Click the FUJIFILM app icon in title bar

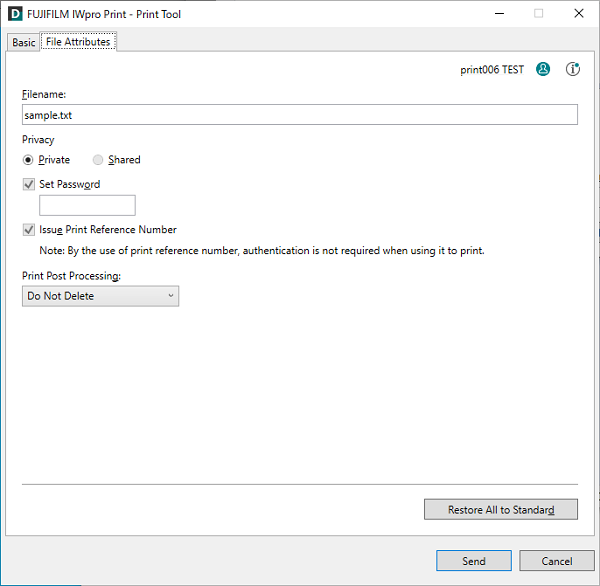[x=15, y=14]
